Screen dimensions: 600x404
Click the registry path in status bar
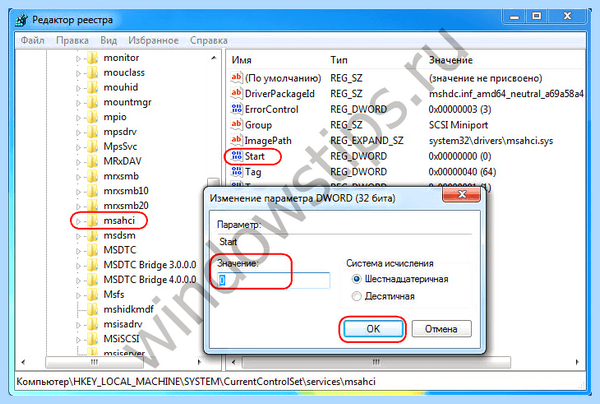[x=196, y=381]
